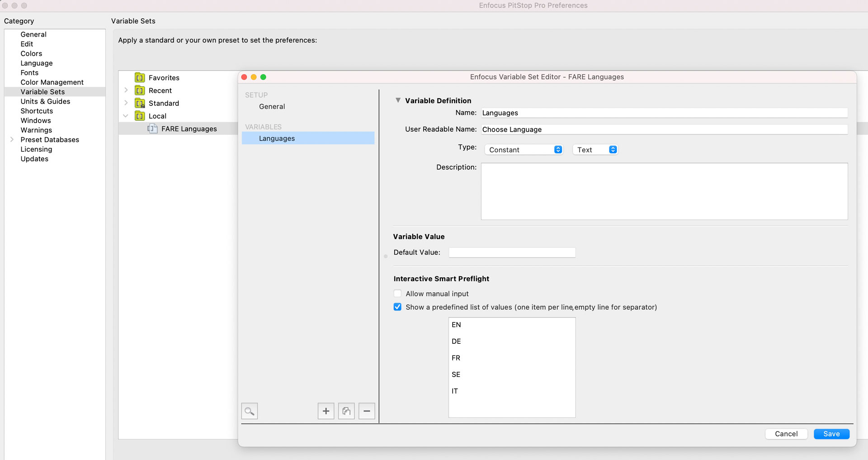Image resolution: width=868 pixels, height=460 pixels.
Task: Expand the Preset Databases category
Action: click(12, 140)
